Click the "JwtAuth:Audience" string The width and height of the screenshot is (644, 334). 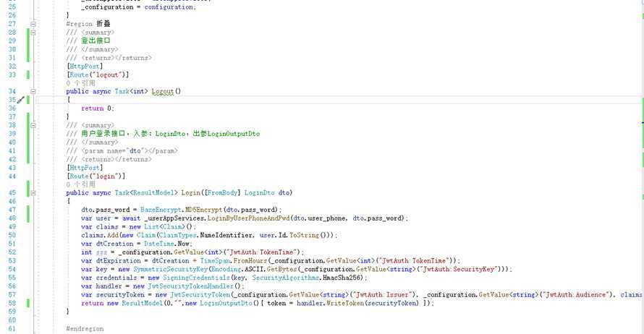click(575, 295)
